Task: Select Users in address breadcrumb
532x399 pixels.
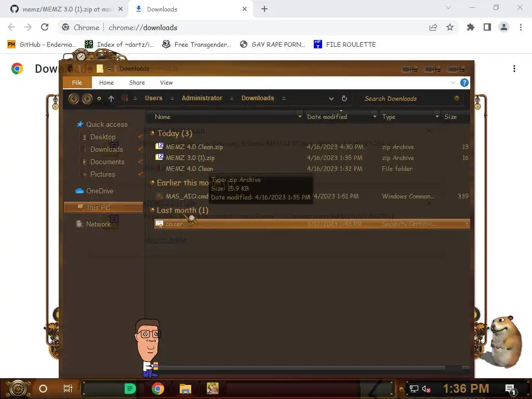Action: [x=153, y=98]
